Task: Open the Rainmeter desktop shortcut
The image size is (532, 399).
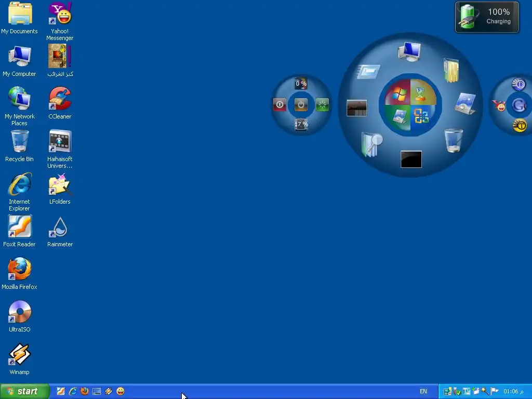Action: tap(60, 231)
